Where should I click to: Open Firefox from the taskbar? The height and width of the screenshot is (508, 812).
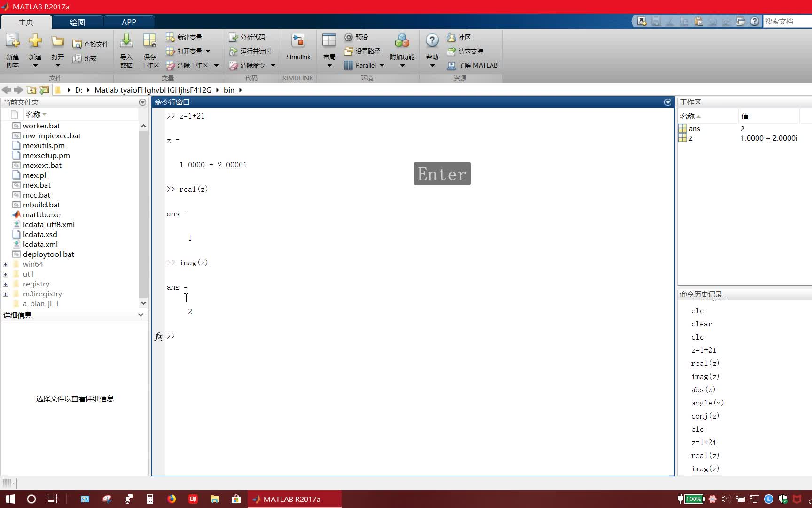[x=171, y=499]
